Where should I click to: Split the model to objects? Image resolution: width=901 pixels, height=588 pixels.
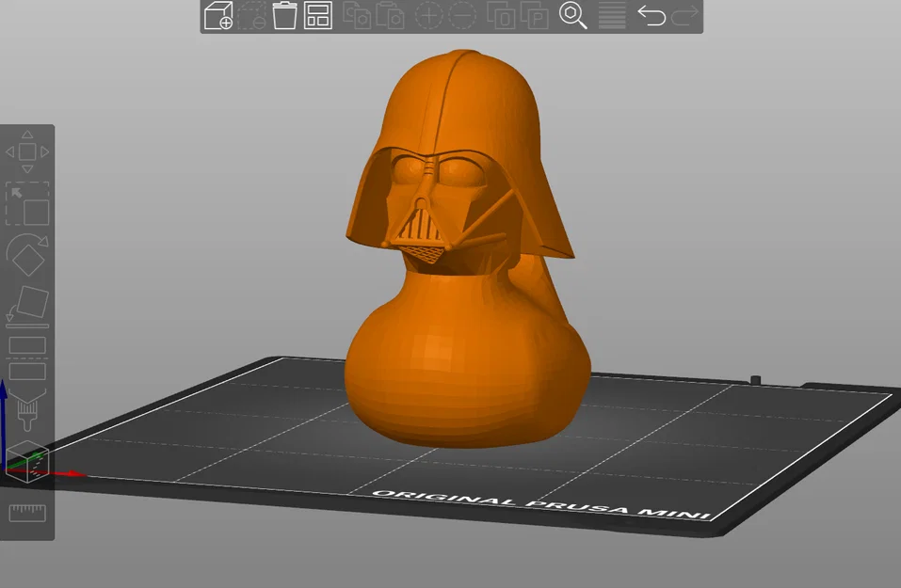[504, 16]
